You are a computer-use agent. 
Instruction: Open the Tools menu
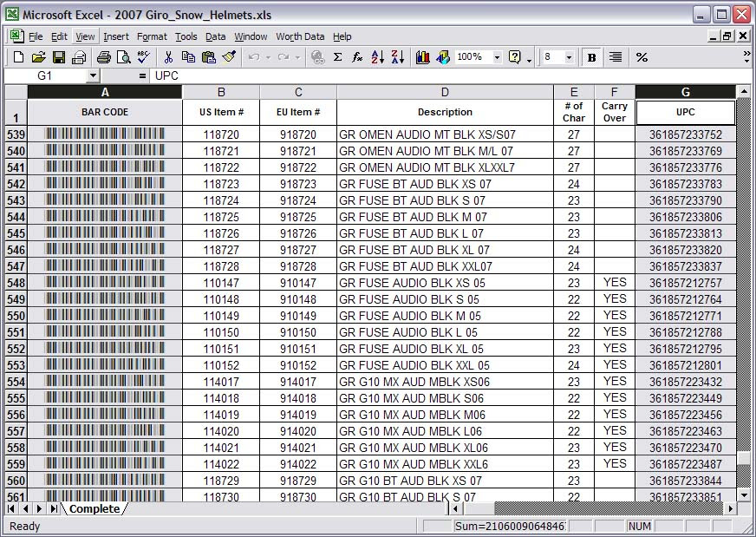(x=186, y=36)
